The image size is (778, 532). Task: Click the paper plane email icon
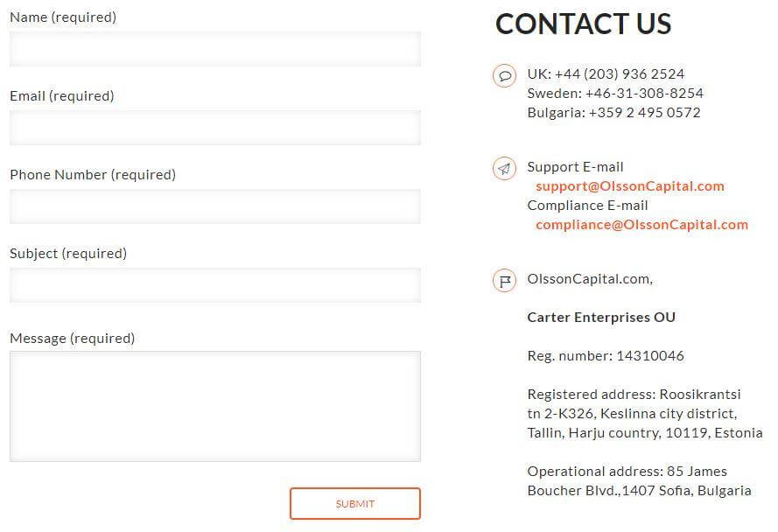click(x=504, y=169)
